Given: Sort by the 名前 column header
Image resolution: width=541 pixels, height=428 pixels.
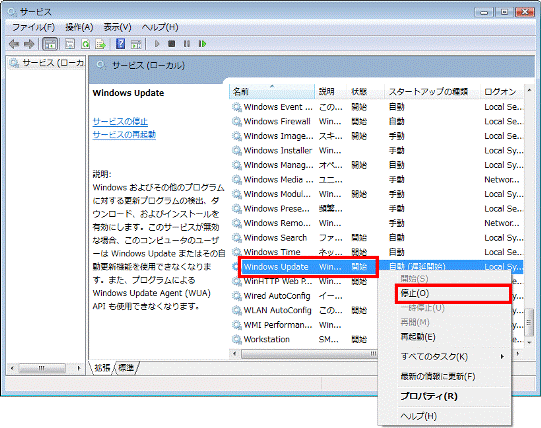Looking at the screenshot, I should (272, 91).
